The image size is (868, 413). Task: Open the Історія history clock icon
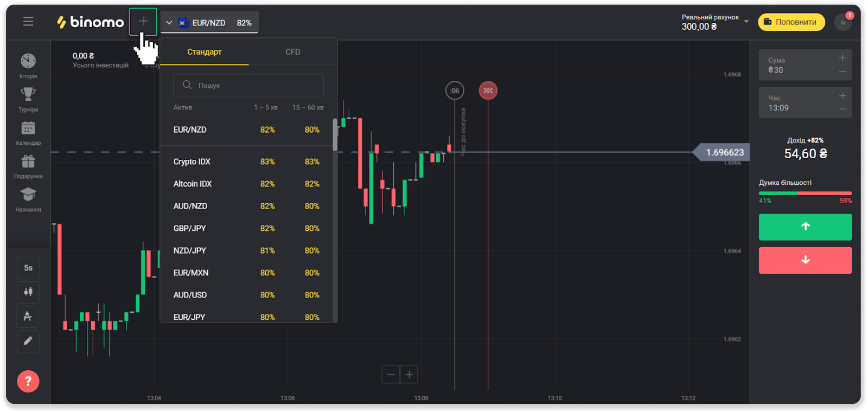pos(28,61)
